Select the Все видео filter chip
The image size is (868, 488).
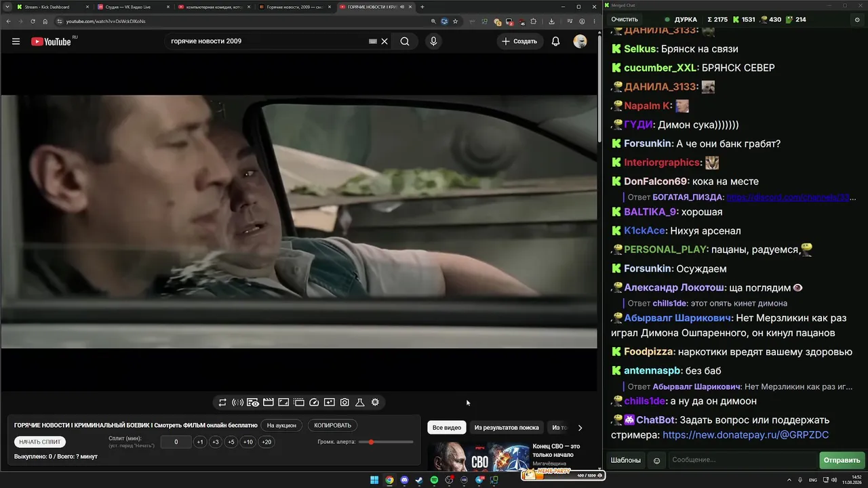tap(447, 428)
